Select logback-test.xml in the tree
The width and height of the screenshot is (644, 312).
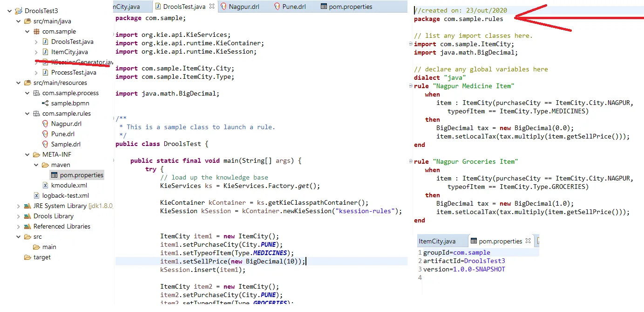(x=66, y=195)
